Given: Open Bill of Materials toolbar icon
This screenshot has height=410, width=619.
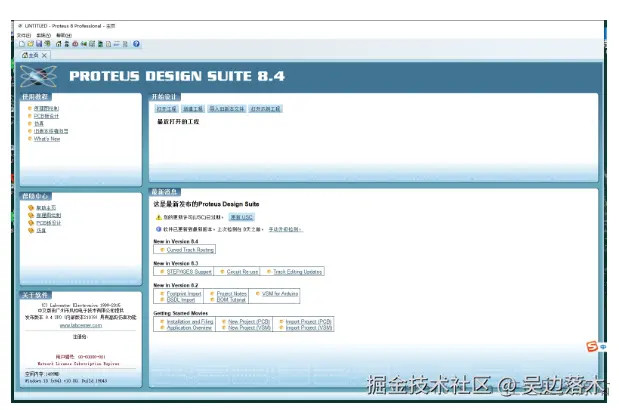Looking at the screenshot, I should 108,44.
